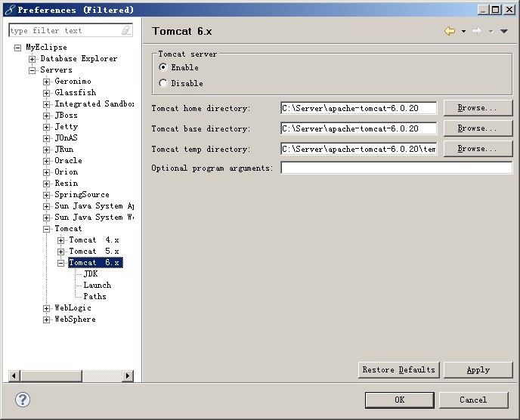The image size is (520, 420).
Task: Browse for Tomcat home directory
Action: pos(478,108)
